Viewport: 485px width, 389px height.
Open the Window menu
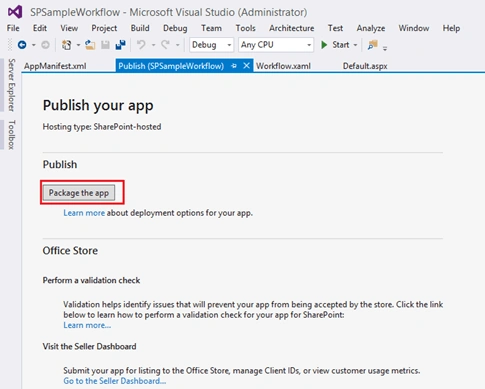pyautogui.click(x=414, y=28)
